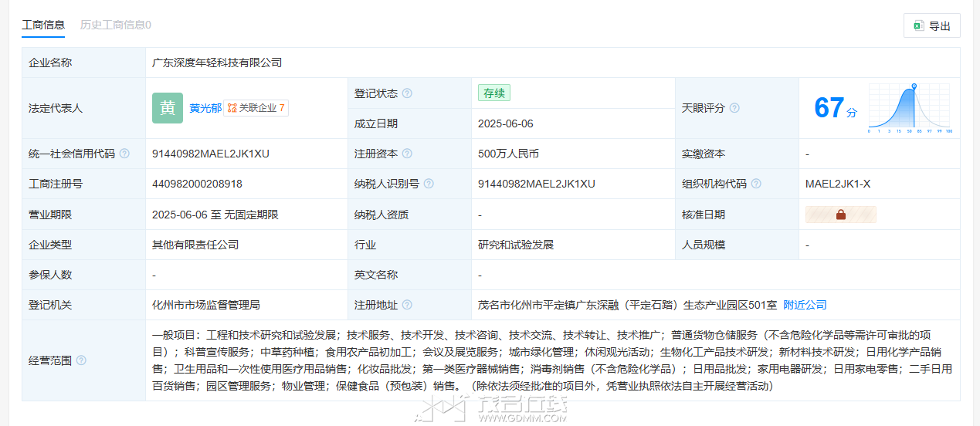Click company name 广东深度年轻科技有限公司
The height and width of the screenshot is (426, 980).
coord(217,63)
